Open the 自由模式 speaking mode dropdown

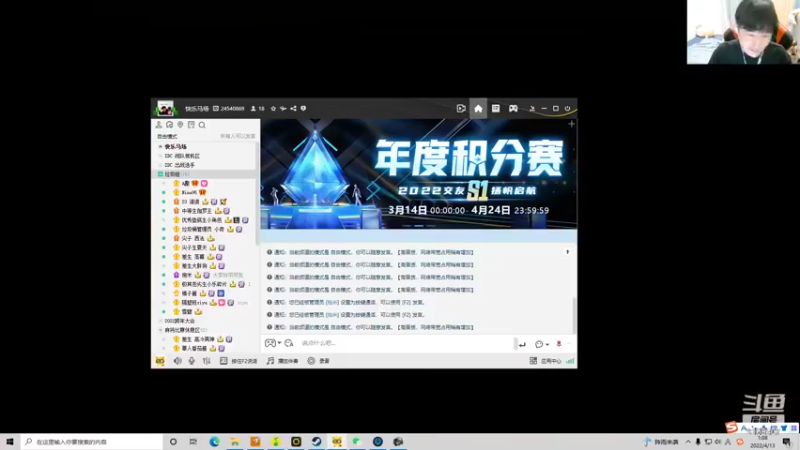167,136
